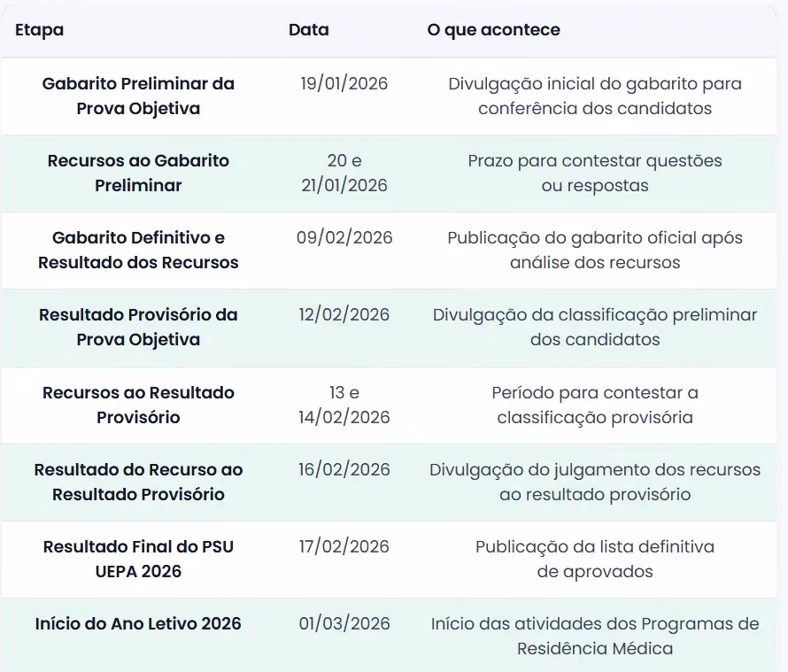Select the date 12/02/2026
Screen dimensions: 788x672
tap(344, 314)
